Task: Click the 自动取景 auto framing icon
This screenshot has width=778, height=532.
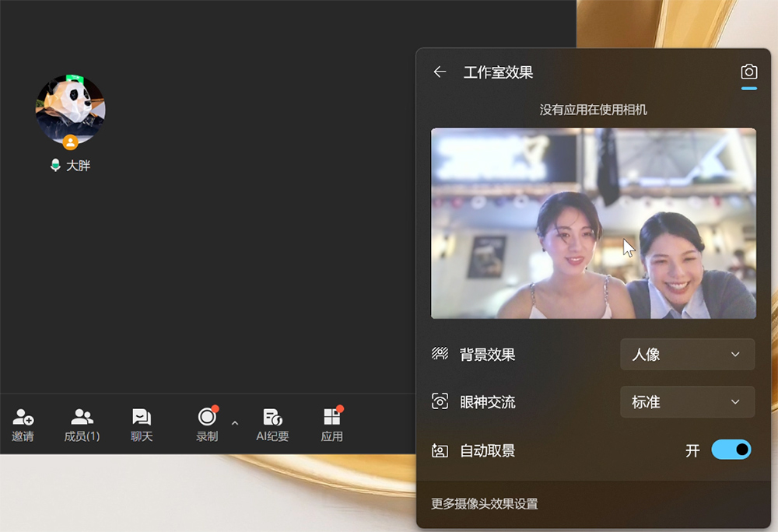Action: 440,450
